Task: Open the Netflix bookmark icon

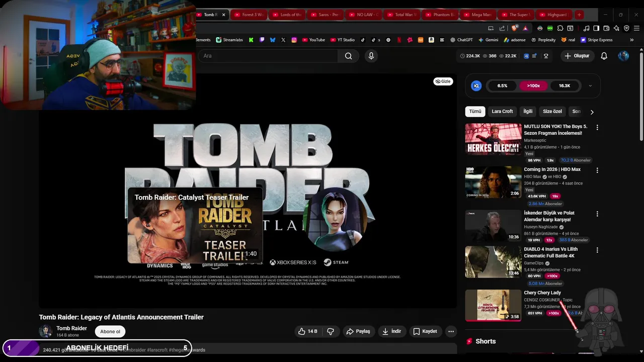Action: [x=398, y=40]
